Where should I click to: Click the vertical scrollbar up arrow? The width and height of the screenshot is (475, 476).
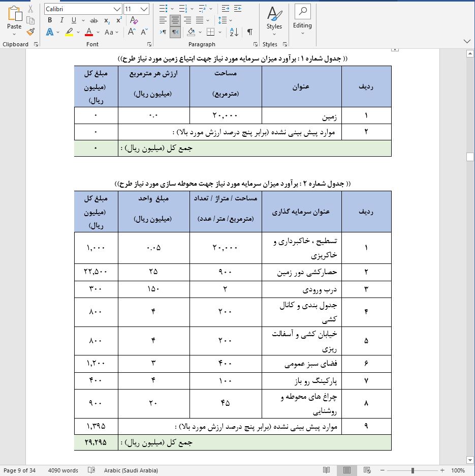[x=470, y=54]
